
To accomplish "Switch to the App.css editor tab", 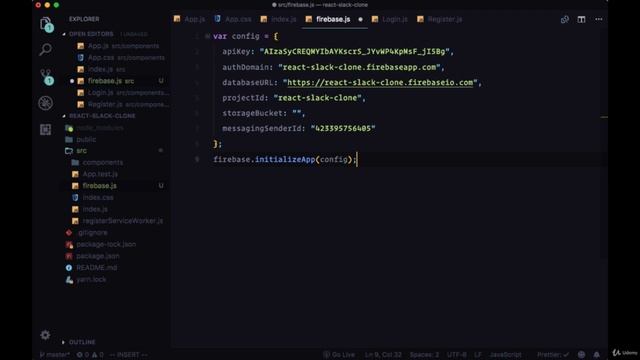I will tap(233, 19).
